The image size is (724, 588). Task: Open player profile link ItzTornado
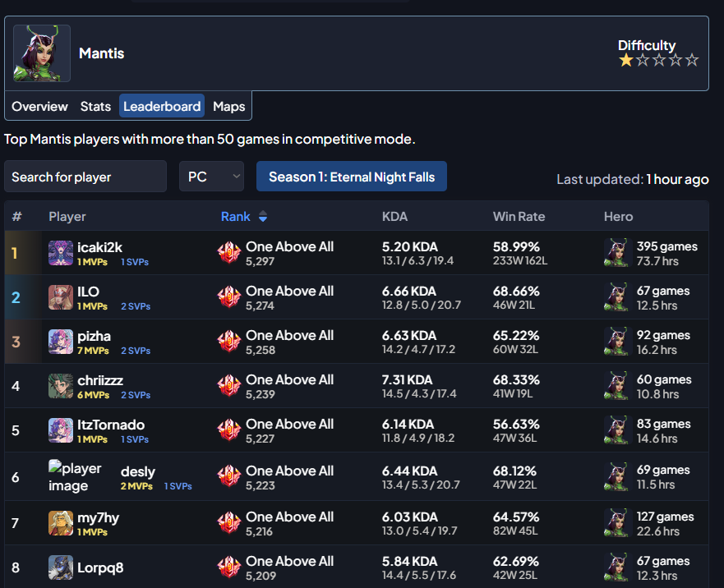point(111,425)
